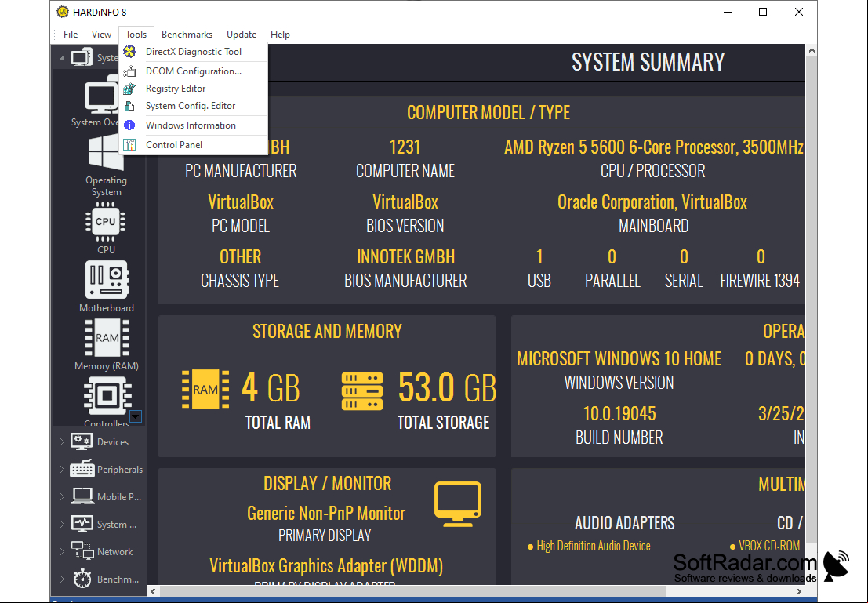Click the horizontal scrollbar left arrow
The image size is (868, 603).
coord(154,591)
